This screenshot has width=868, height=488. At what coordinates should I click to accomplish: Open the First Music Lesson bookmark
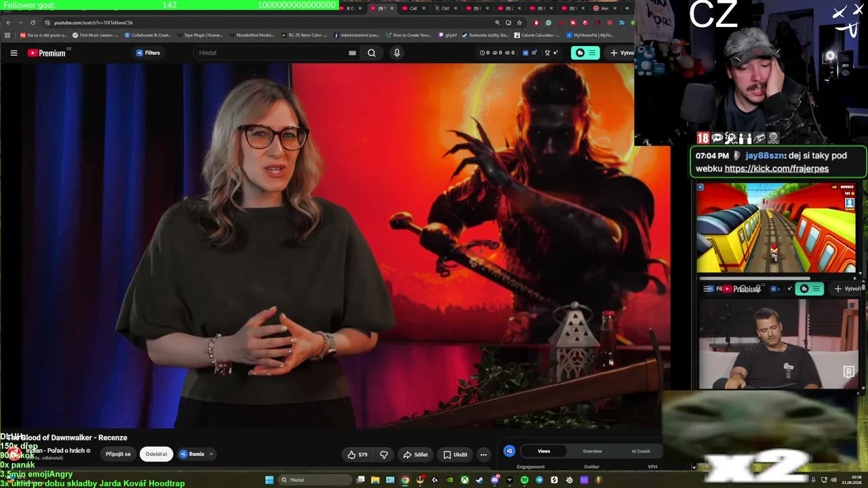pos(96,35)
